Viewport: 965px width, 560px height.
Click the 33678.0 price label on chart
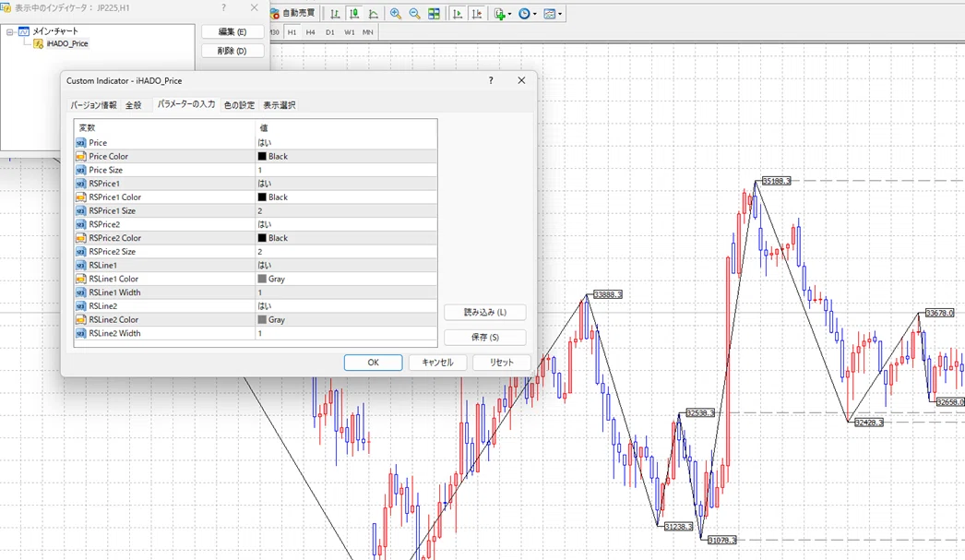[x=940, y=314]
